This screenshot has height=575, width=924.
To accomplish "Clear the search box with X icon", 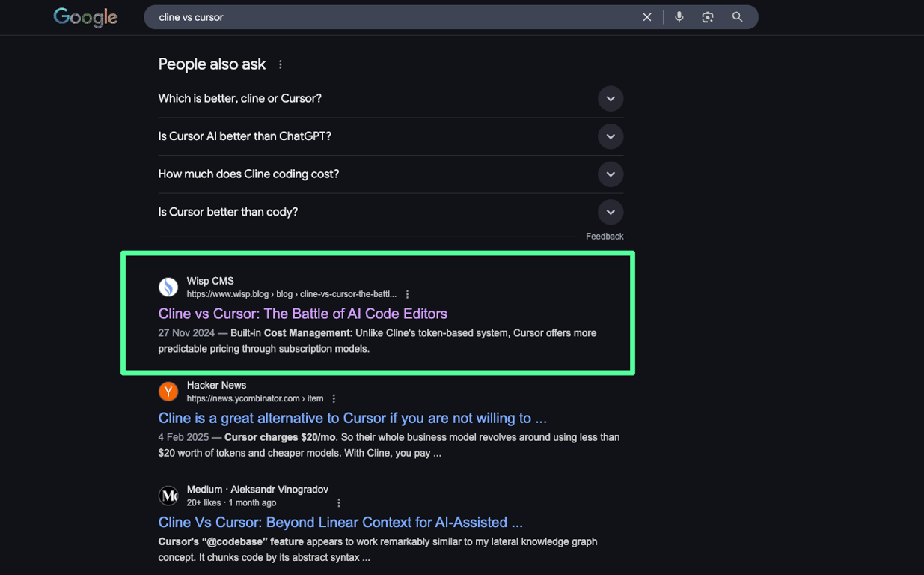I will (x=647, y=17).
